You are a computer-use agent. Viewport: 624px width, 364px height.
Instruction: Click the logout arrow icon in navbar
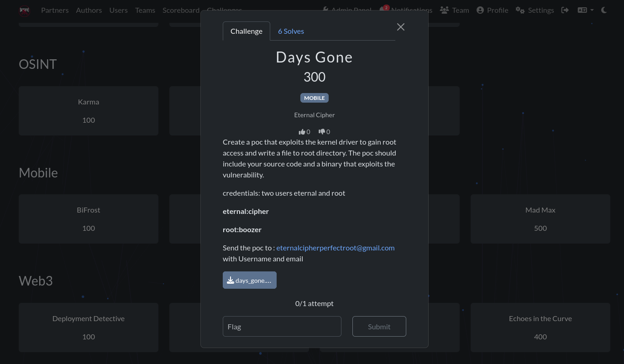(565, 10)
